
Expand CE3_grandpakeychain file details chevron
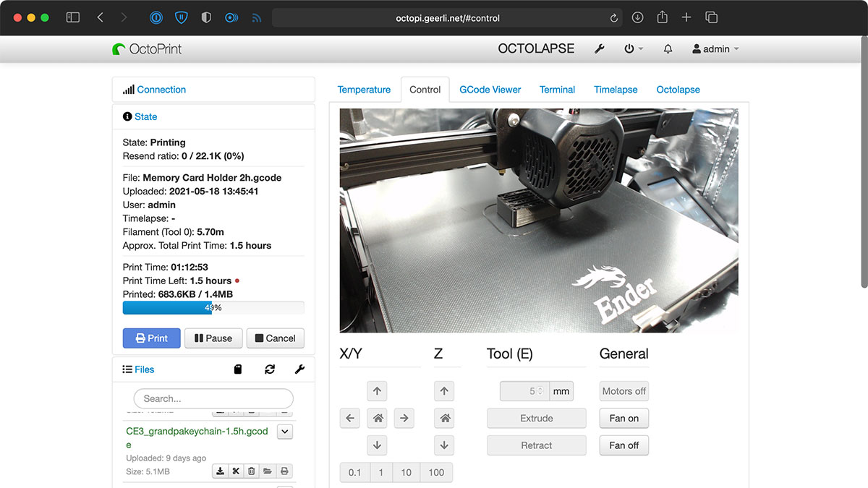tap(285, 432)
